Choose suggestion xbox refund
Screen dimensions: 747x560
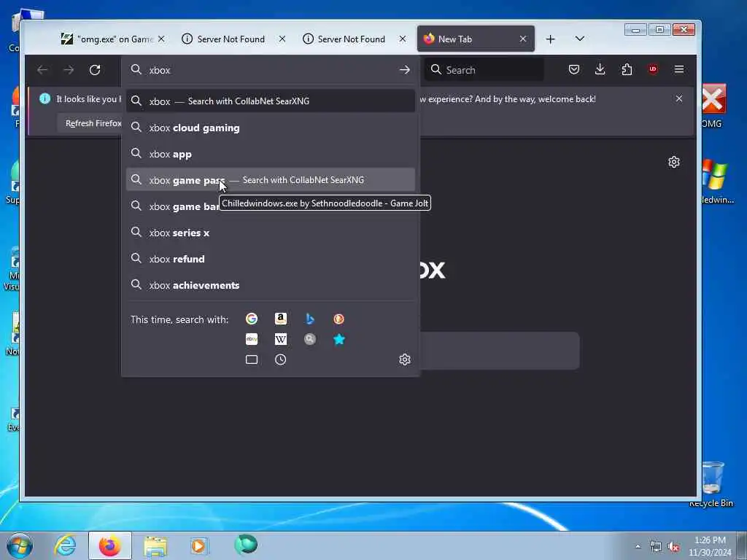270,259
